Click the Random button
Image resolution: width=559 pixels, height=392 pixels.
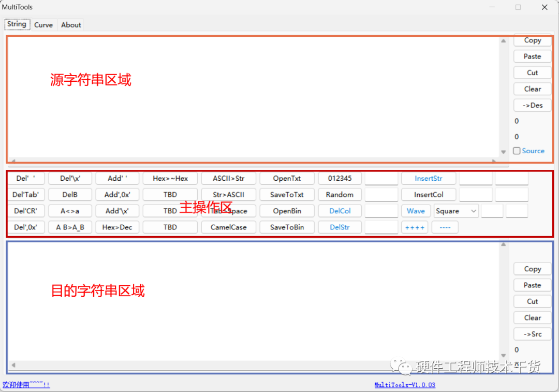pyautogui.click(x=340, y=195)
